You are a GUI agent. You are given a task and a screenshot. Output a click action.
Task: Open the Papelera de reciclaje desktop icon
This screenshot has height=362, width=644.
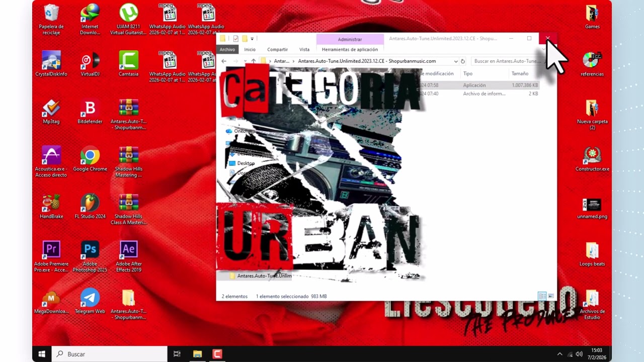click(51, 19)
